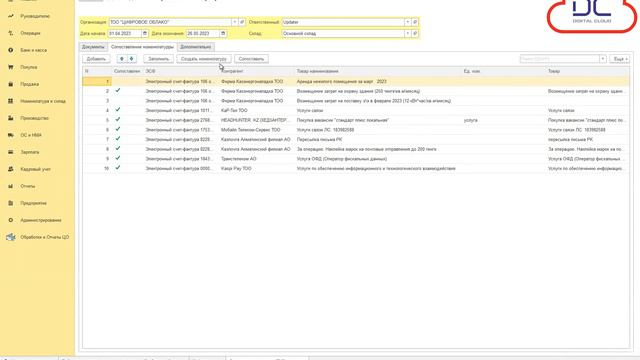Screen dimensions: 640x360
Task: Open the Продажа section
Action: [x=29, y=84]
